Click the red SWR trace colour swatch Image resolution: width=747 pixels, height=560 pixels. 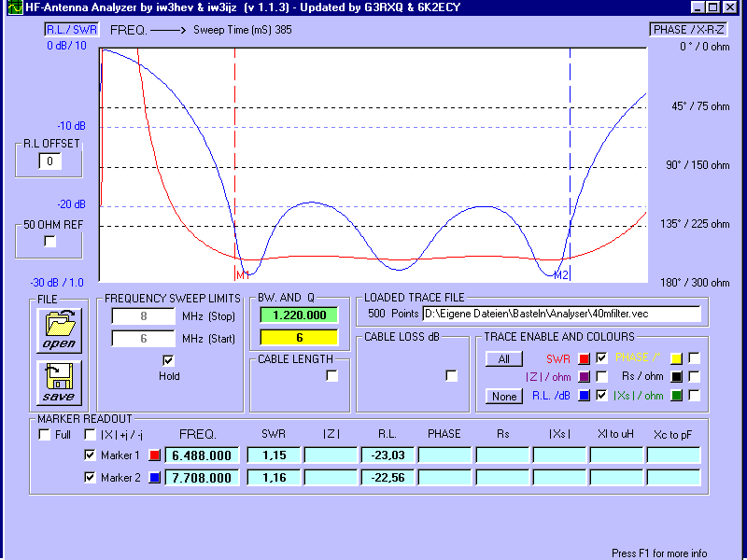click(585, 358)
